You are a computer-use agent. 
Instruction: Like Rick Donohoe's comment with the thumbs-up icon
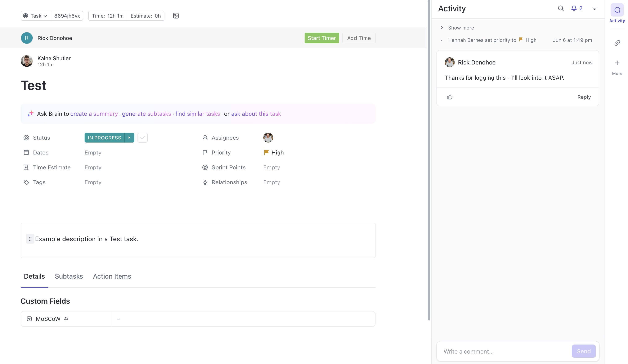tap(450, 97)
